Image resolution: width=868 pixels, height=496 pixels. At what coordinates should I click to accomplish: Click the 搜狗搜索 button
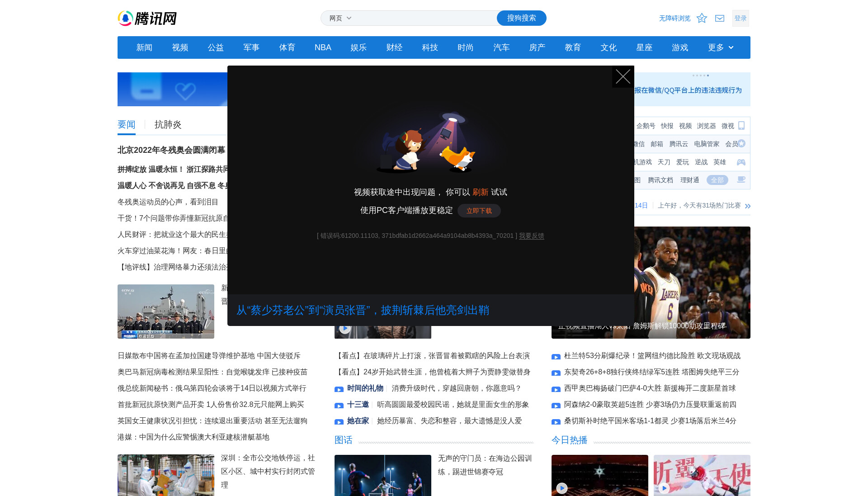point(522,18)
